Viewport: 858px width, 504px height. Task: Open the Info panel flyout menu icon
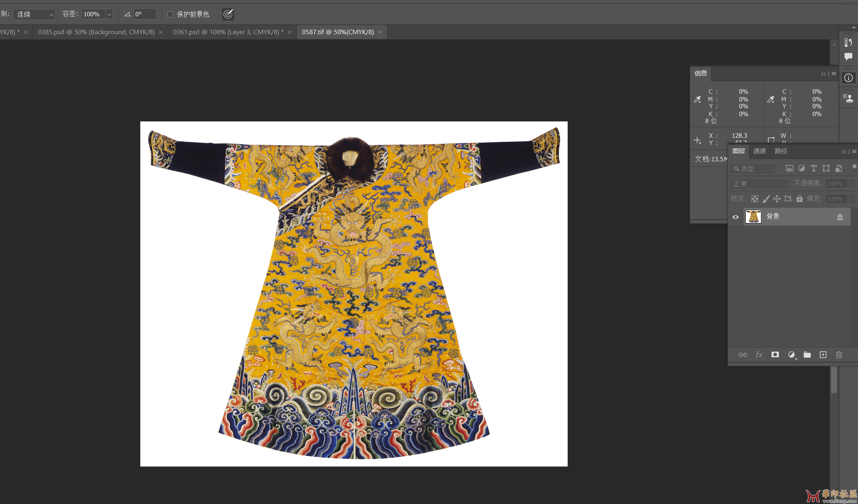[834, 74]
